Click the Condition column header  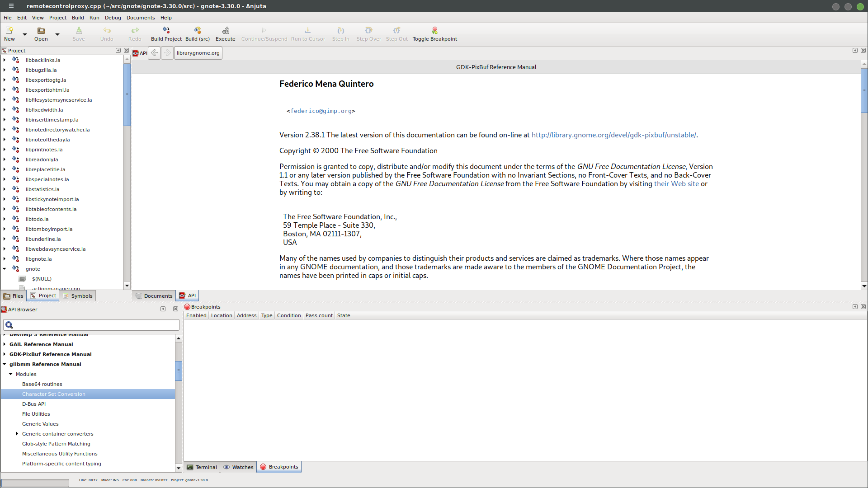[x=289, y=315]
